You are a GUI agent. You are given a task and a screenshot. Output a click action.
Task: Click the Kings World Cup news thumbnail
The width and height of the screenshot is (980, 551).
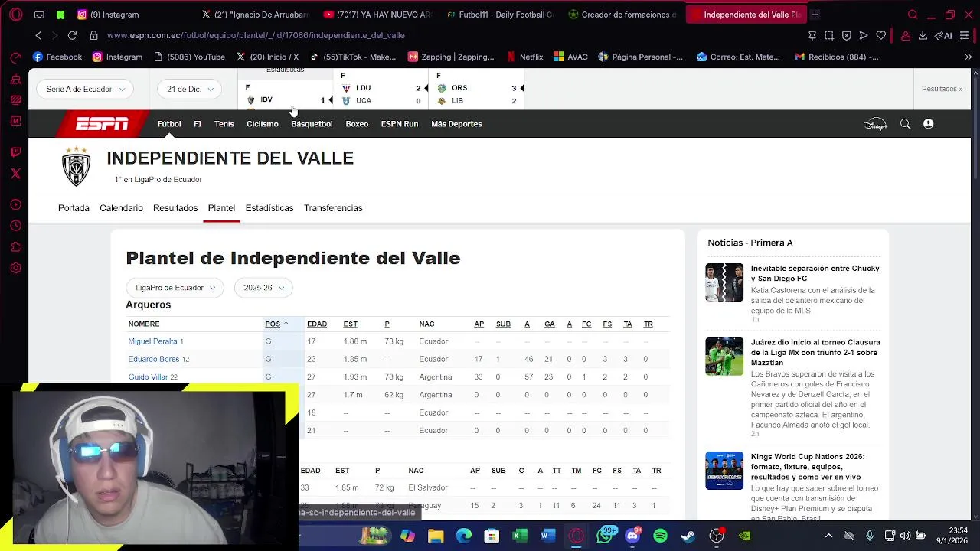pyautogui.click(x=724, y=471)
